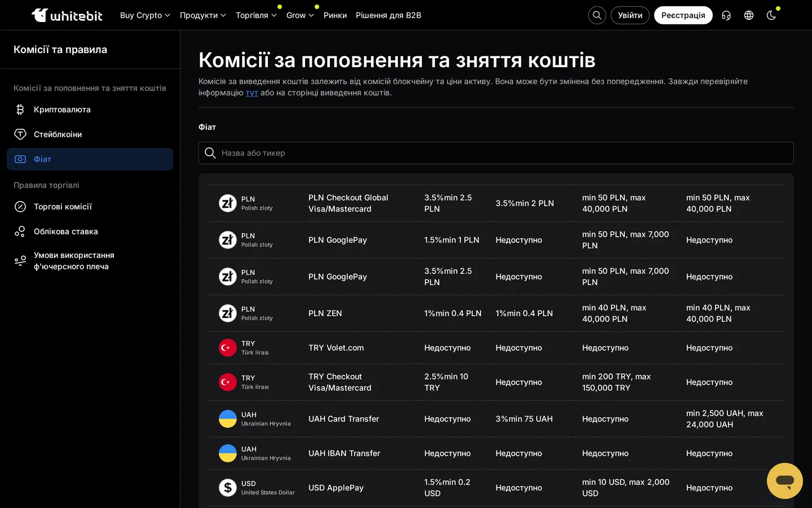
Task: Click 'PLN ZEN' method cell
Action: coord(325,313)
